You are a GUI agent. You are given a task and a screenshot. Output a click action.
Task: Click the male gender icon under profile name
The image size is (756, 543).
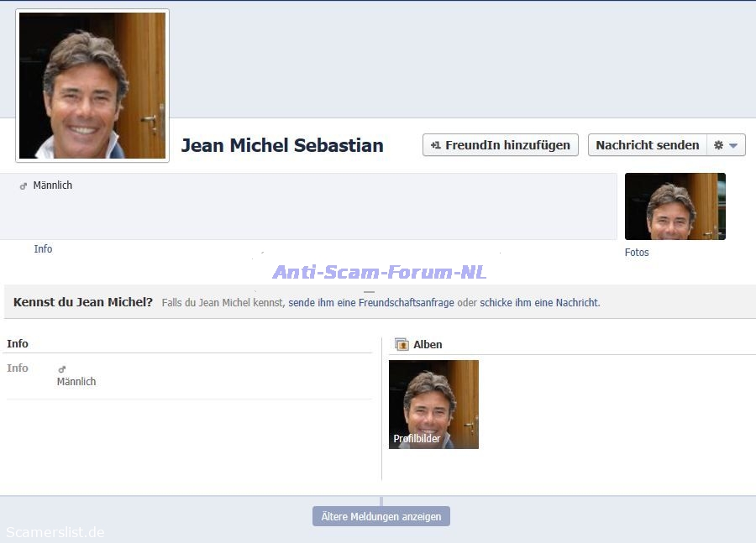[24, 185]
